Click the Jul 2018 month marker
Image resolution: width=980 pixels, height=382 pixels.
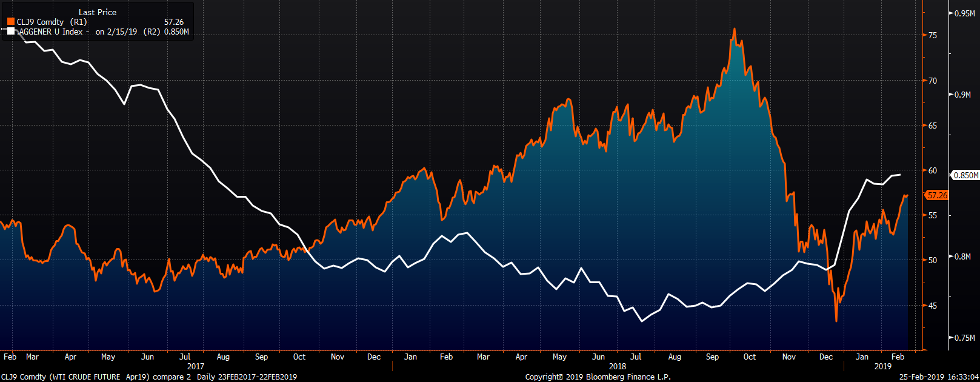coord(636,357)
